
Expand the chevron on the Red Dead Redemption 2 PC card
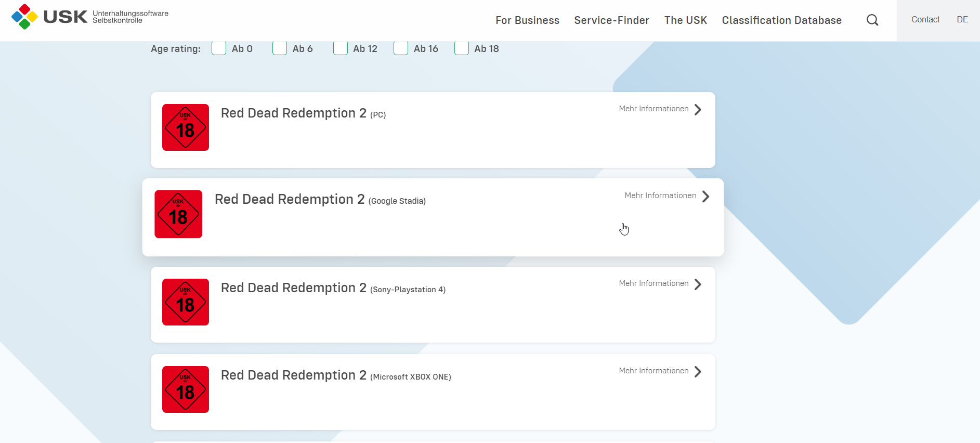698,109
